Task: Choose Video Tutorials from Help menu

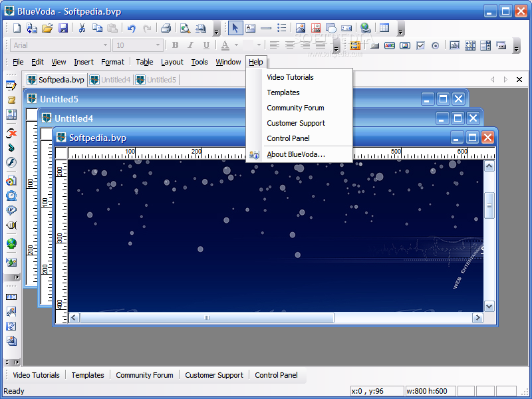Action: point(290,77)
